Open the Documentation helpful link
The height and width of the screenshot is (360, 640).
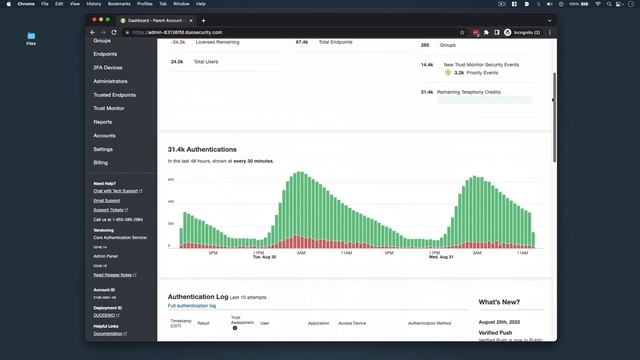pyautogui.click(x=108, y=333)
